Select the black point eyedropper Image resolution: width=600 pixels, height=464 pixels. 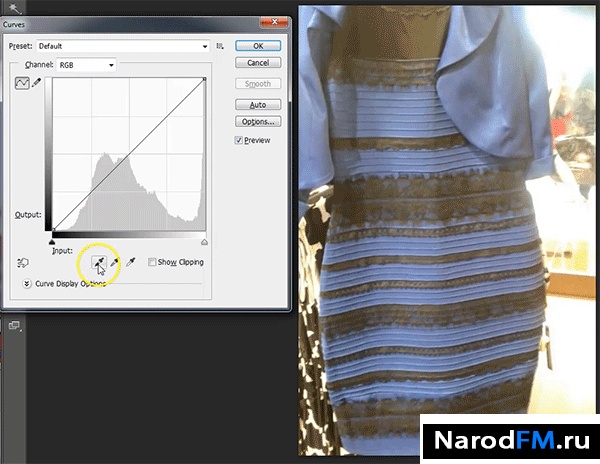point(99,262)
